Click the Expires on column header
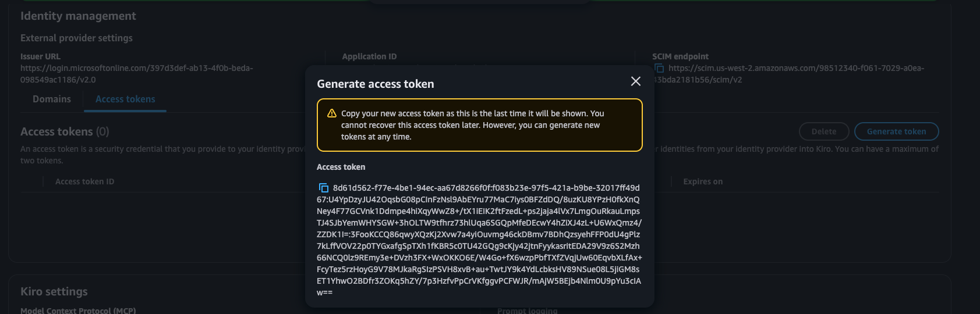The image size is (980, 314). [703, 181]
